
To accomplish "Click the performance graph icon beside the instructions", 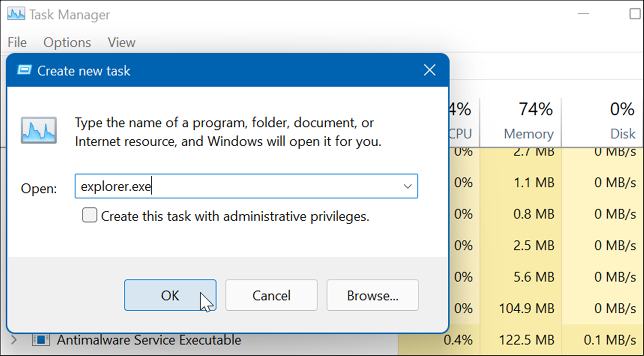I will (38, 131).
